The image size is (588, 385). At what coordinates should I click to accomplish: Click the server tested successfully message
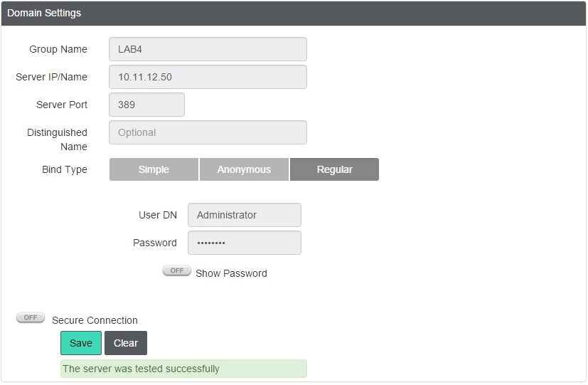click(x=183, y=369)
